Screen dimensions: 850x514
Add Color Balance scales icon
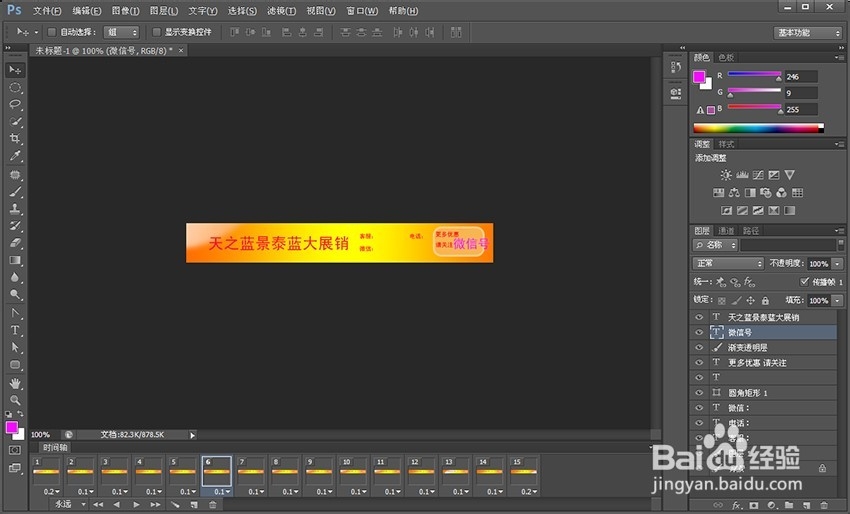pyautogui.click(x=734, y=192)
